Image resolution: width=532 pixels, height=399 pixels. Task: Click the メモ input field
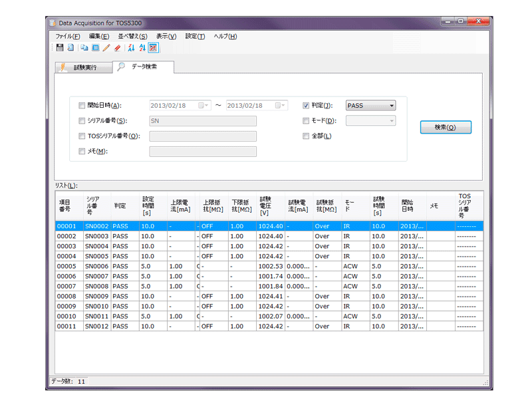(203, 152)
